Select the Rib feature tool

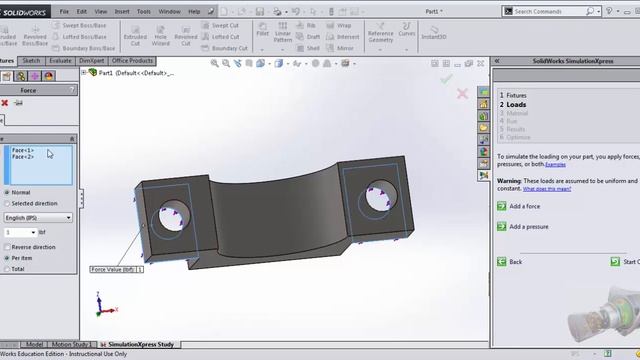tap(307, 25)
